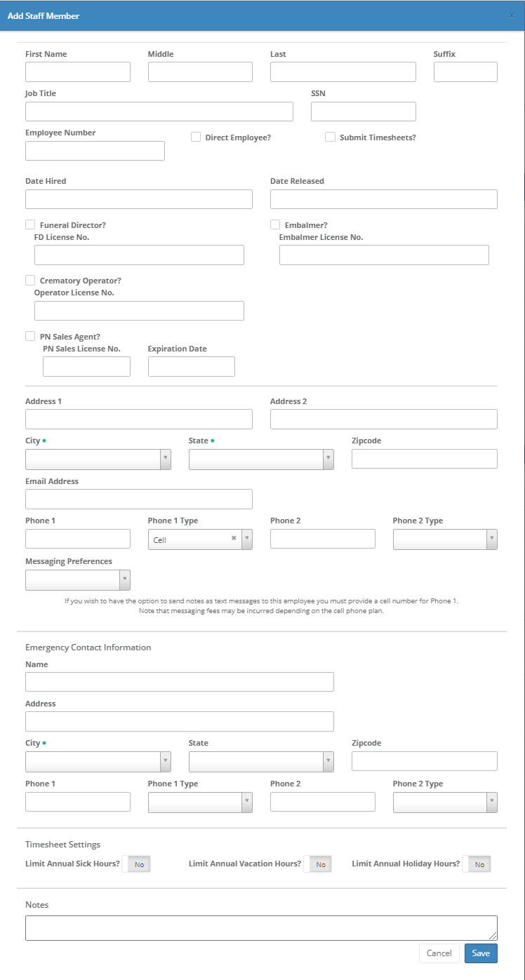Expand the staff address State dropdown

260,459
